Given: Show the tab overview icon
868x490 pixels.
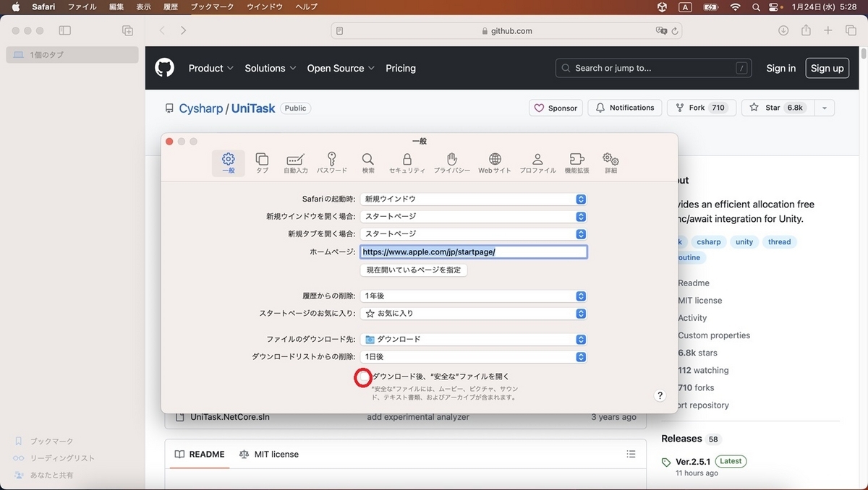Looking at the screenshot, I should (851, 30).
